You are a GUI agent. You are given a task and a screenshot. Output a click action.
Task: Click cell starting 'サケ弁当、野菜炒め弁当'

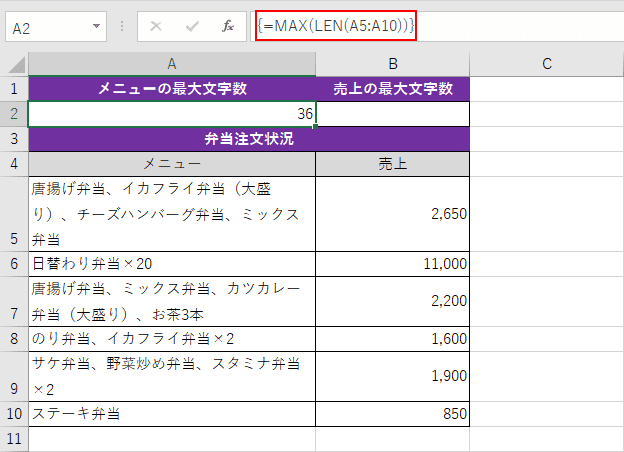172,376
